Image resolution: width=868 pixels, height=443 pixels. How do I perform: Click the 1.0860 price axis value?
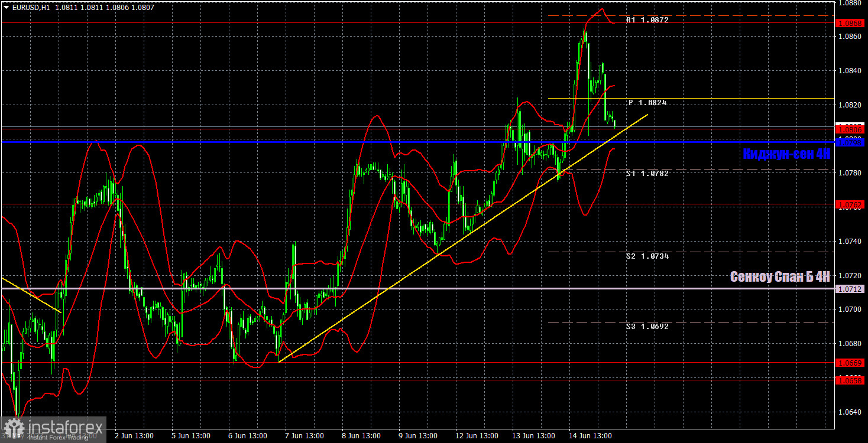click(x=850, y=37)
